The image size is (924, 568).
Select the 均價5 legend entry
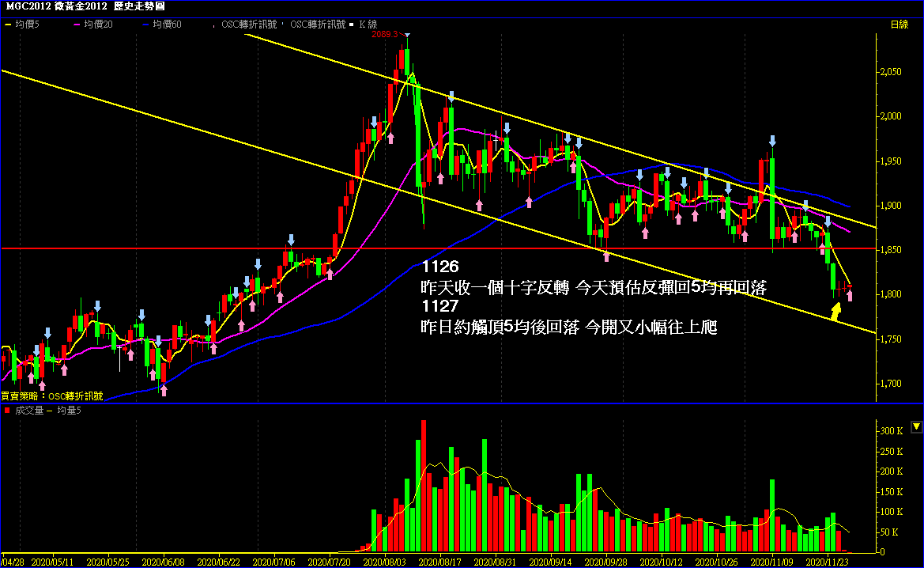(x=22, y=25)
